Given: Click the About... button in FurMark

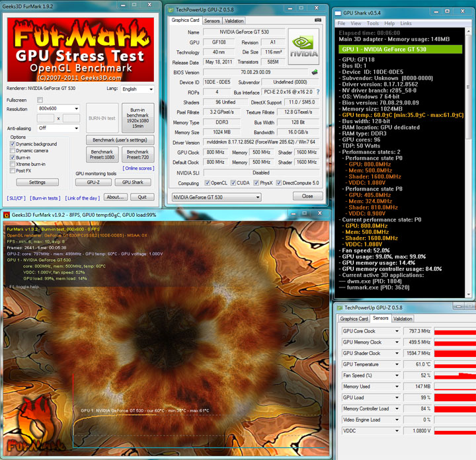Looking at the screenshot, I should click(x=115, y=197).
